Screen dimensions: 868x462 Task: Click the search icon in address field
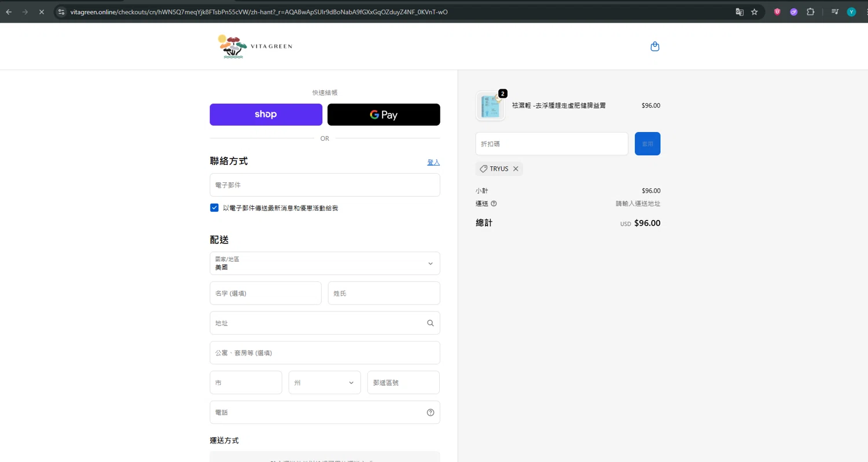431,323
